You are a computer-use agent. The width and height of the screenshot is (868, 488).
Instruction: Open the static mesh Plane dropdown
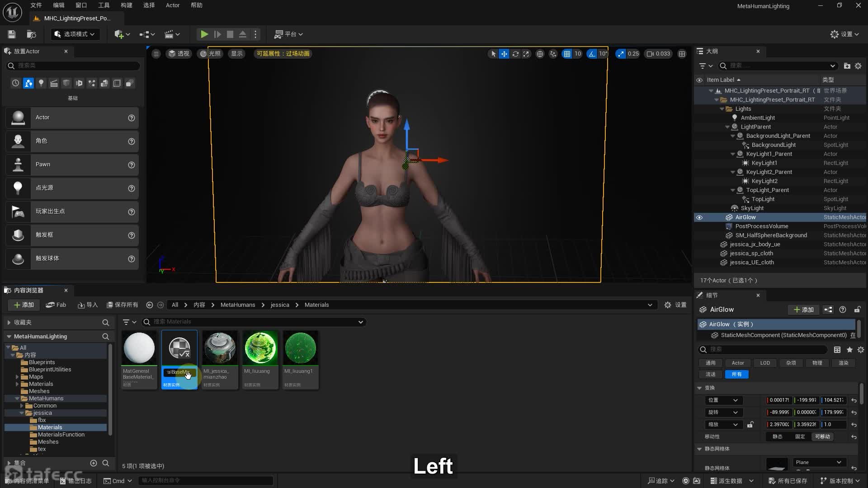pos(819,462)
